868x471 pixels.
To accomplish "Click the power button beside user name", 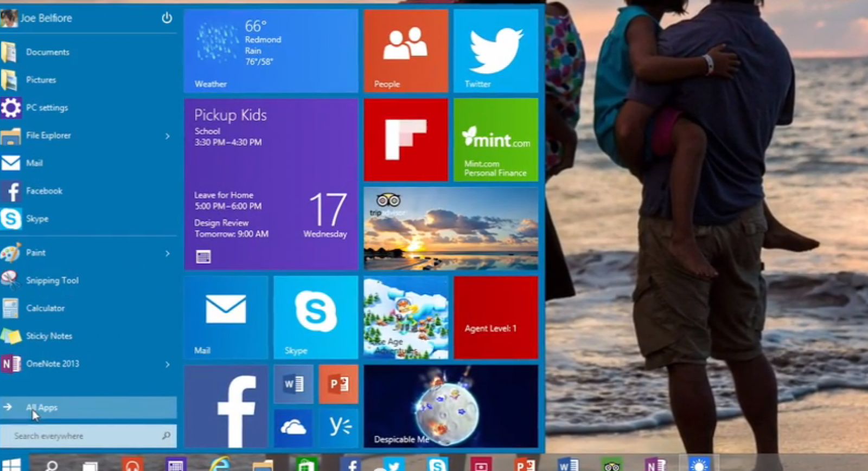I will point(167,18).
